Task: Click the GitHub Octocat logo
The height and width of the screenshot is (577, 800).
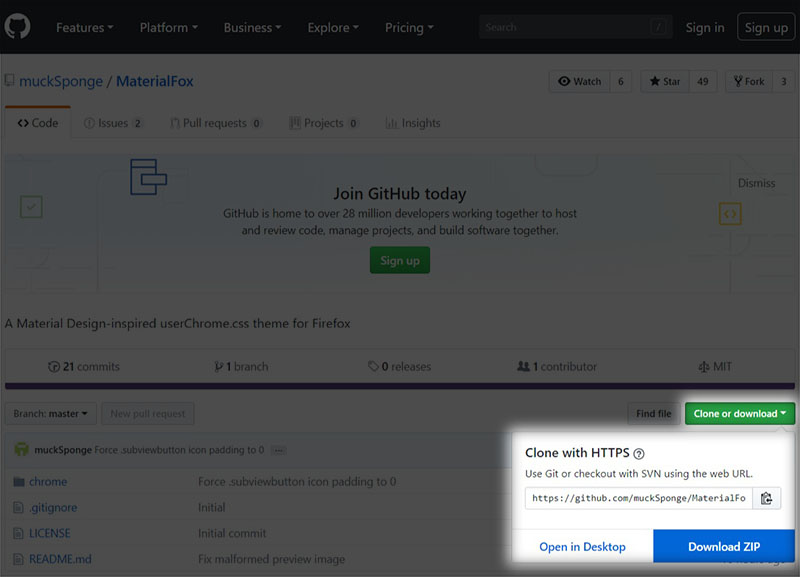Action: point(18,27)
